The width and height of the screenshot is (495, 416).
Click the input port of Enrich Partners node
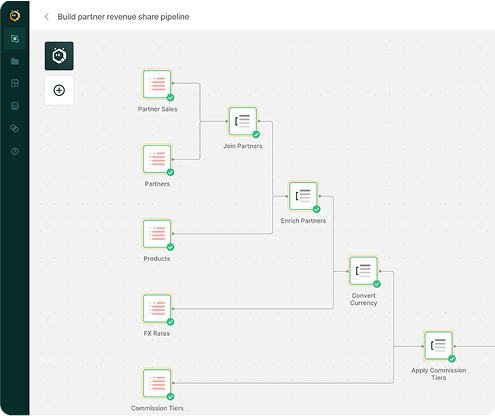(x=287, y=196)
